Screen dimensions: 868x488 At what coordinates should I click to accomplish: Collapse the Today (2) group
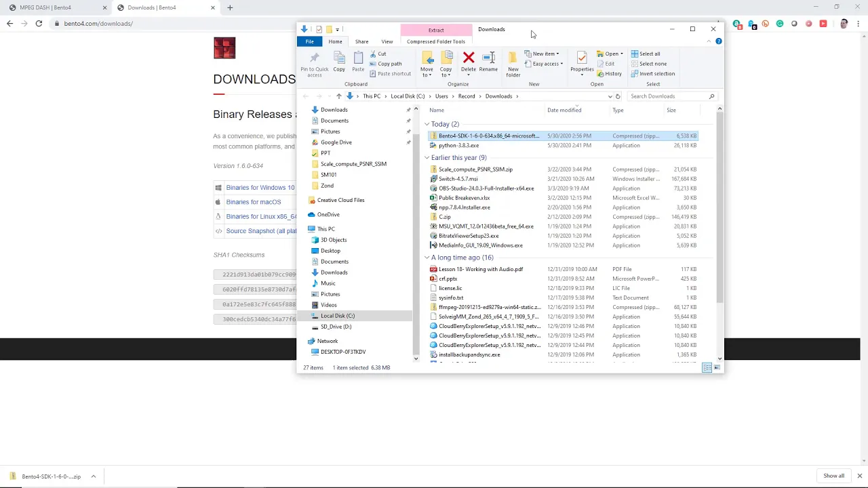pyautogui.click(x=427, y=124)
